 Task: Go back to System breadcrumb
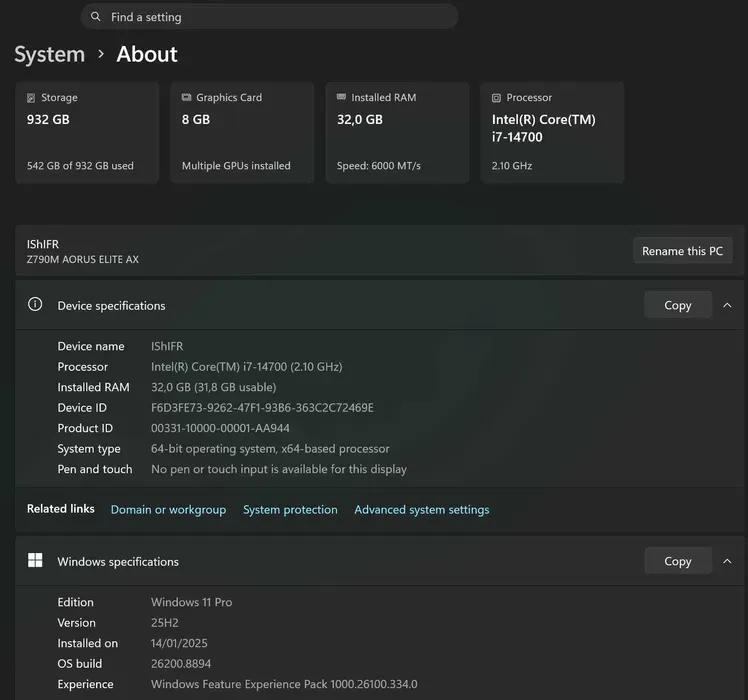point(50,54)
